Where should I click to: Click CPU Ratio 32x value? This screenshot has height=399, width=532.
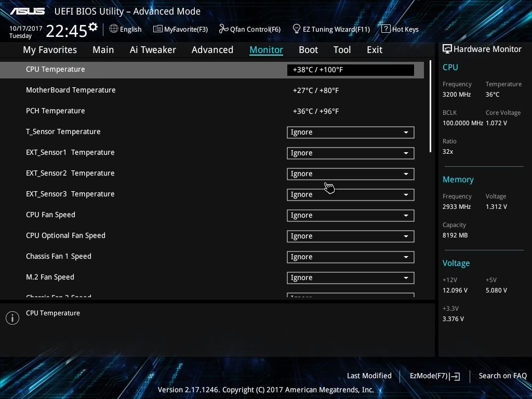click(x=447, y=152)
